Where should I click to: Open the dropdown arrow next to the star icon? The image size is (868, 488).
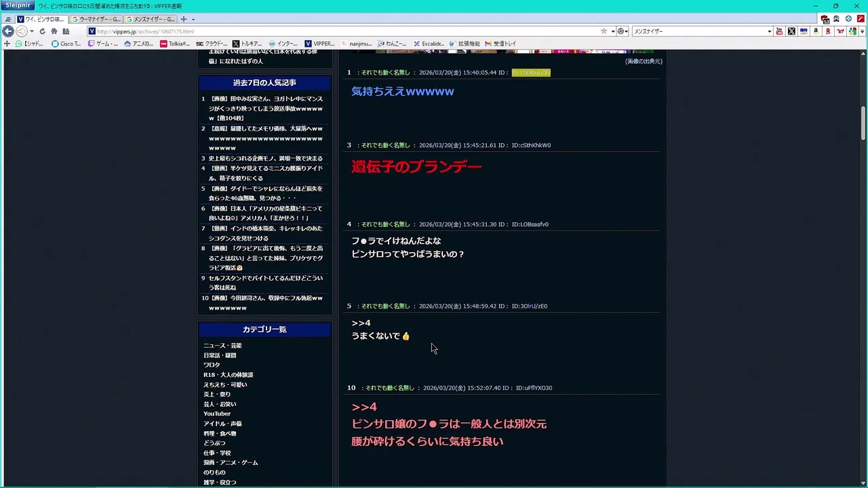click(612, 31)
